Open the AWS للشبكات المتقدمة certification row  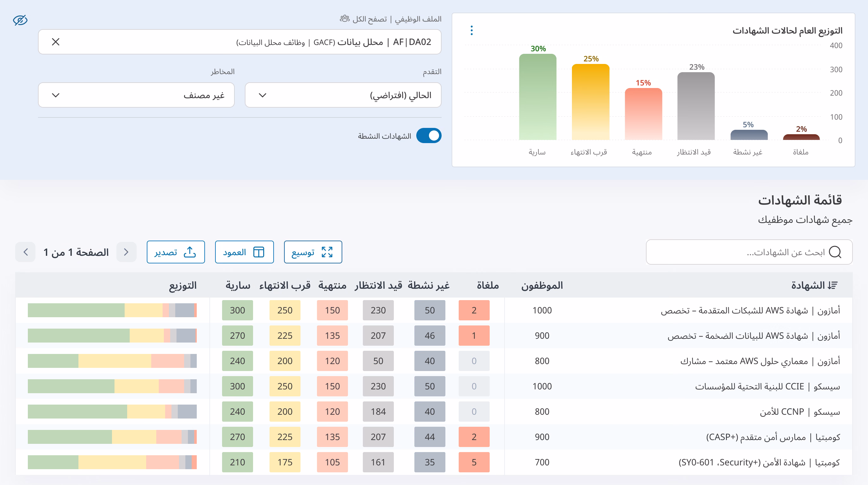point(434,310)
